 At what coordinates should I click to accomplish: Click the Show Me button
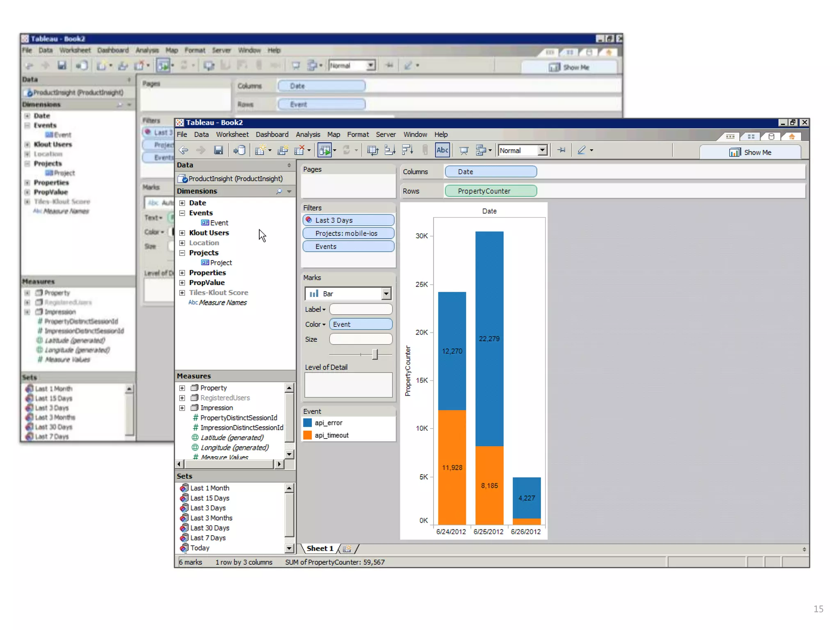(x=750, y=152)
